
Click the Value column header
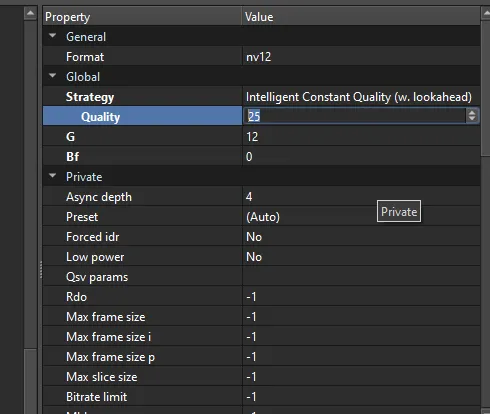click(361, 17)
